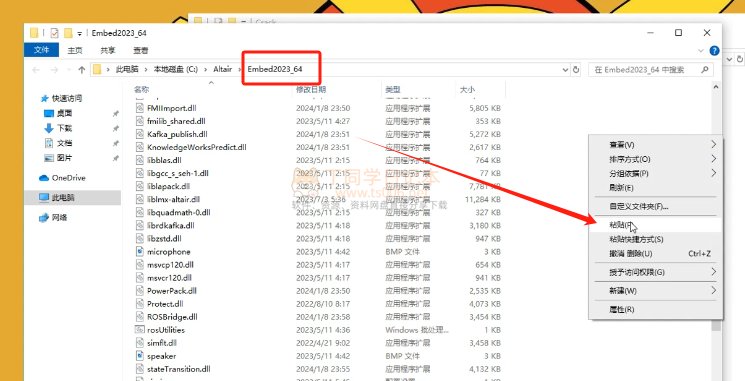Open 此电脑 in the navigation pane
The height and width of the screenshot is (381, 745).
pyautogui.click(x=63, y=197)
